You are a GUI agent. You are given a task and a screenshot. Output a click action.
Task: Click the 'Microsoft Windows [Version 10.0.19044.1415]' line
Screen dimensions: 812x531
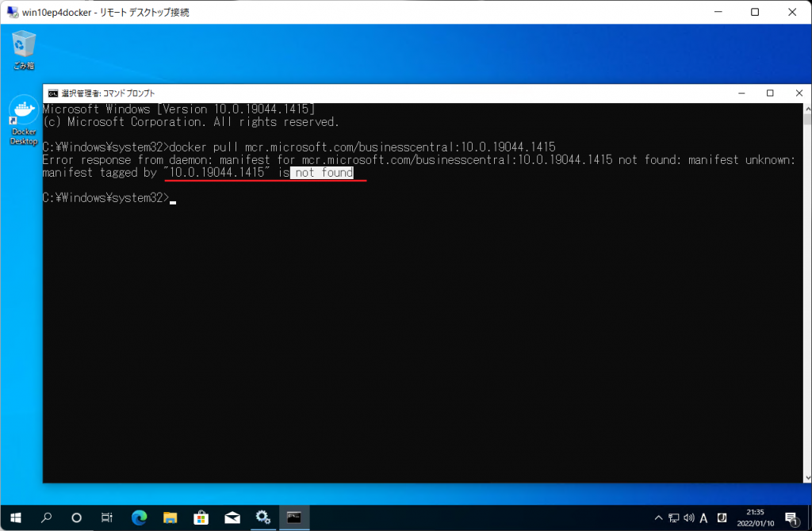(x=178, y=109)
